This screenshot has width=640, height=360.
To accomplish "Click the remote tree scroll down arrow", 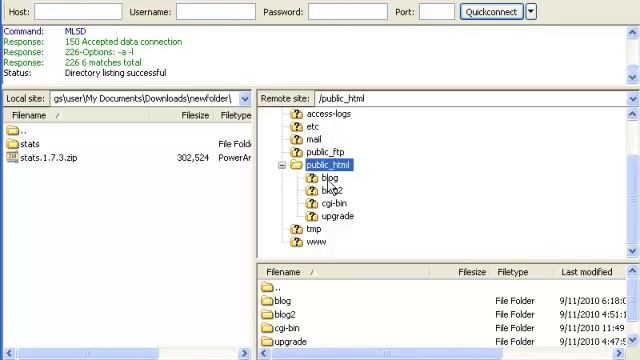I will click(633, 251).
